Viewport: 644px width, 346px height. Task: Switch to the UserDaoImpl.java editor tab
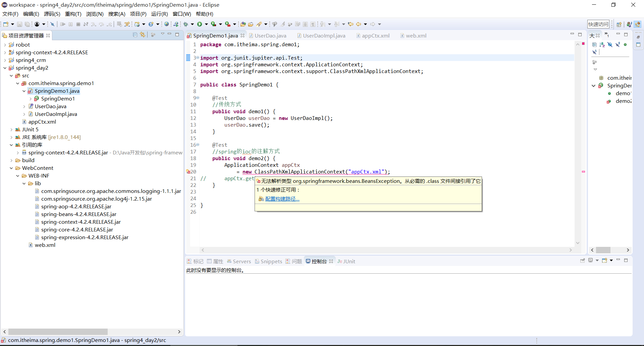[321, 36]
